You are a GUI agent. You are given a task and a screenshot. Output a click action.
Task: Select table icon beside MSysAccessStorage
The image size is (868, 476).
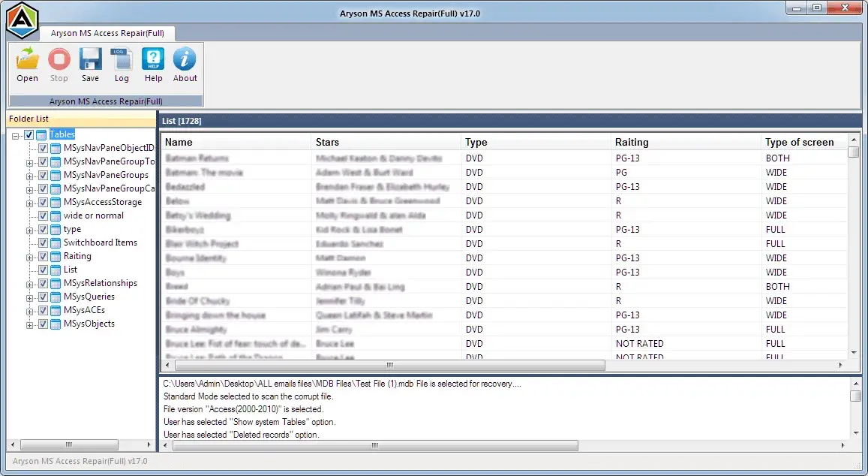pyautogui.click(x=56, y=203)
